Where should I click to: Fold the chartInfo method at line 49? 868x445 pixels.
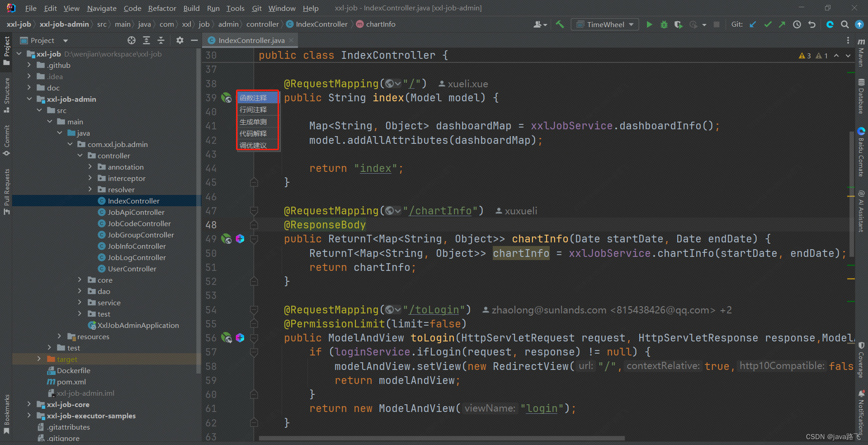[254, 239]
